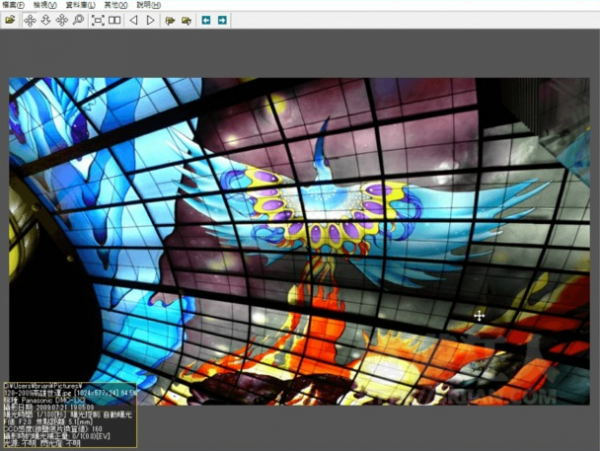This screenshot has width=600, height=451.
Task: Click the vertical arrows icon in toolbar
Action: click(x=46, y=20)
